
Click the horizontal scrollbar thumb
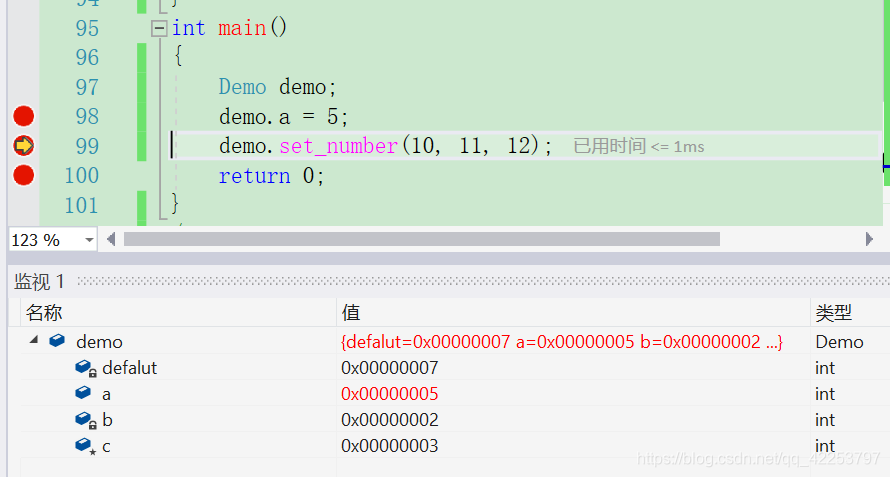(x=422, y=240)
